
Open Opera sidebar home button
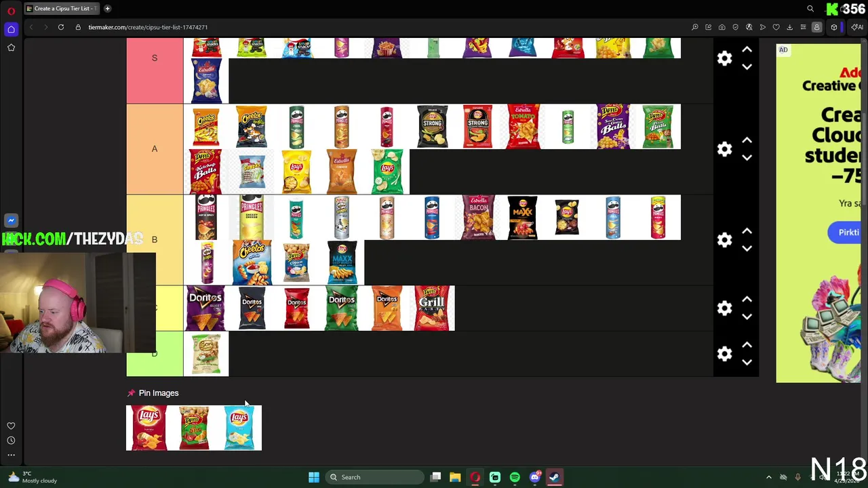[11, 28]
